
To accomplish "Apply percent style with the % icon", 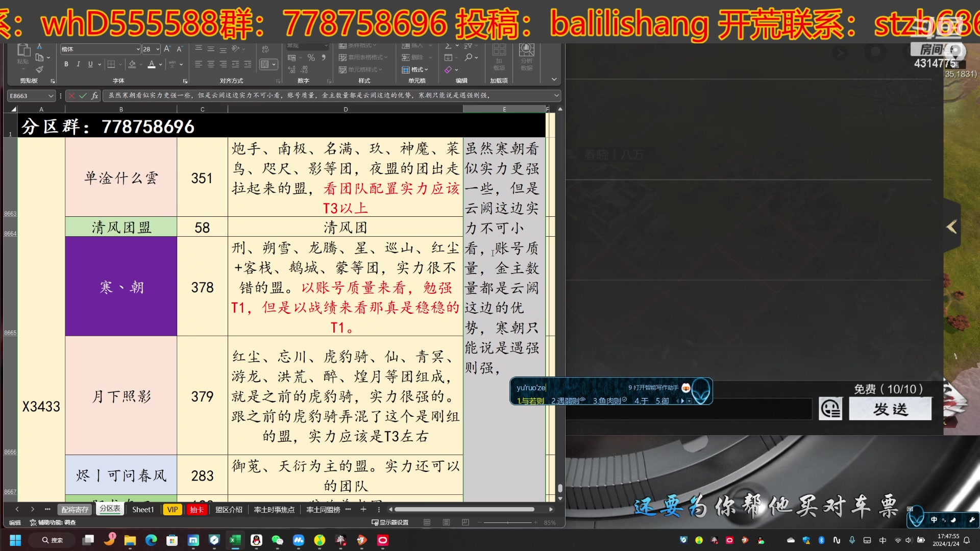I will click(311, 58).
